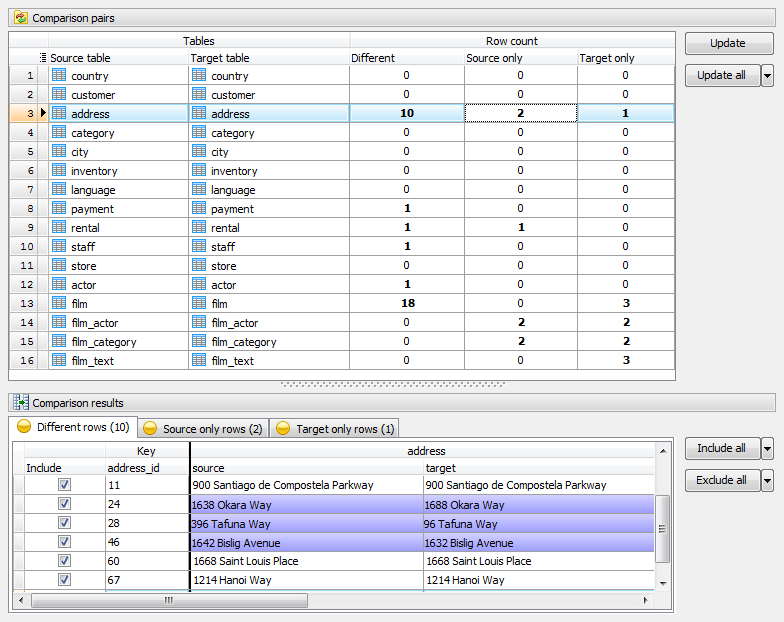Viewport: 784px width, 622px height.
Task: Switch to Source only rows tab
Action: tap(203, 429)
